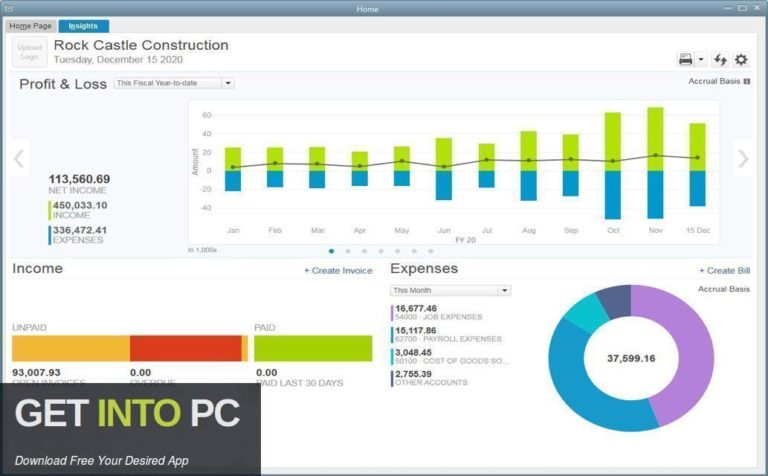Image resolution: width=768 pixels, height=476 pixels.
Task: Click the January income bar
Action: pos(233,159)
